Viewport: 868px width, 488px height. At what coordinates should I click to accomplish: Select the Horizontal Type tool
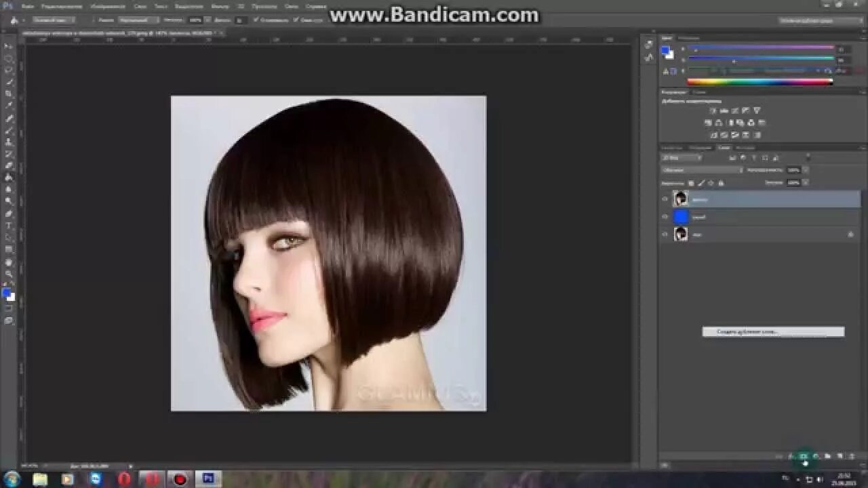point(9,226)
